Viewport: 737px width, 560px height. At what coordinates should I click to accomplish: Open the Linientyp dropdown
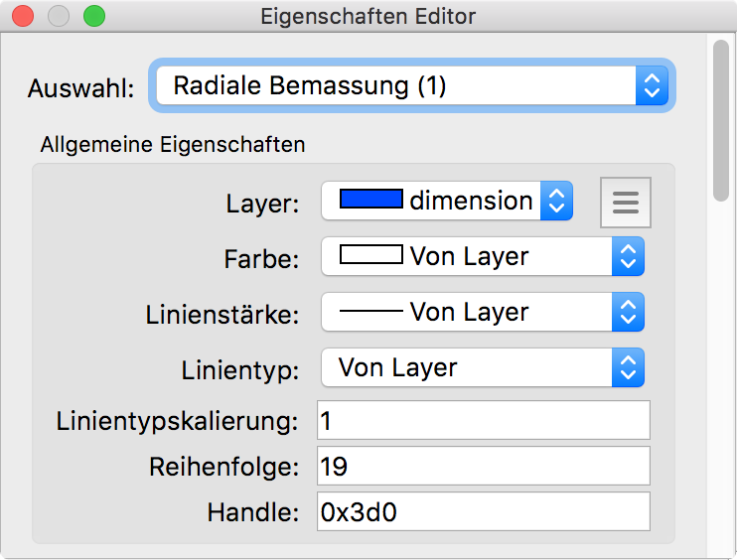pyautogui.click(x=483, y=368)
